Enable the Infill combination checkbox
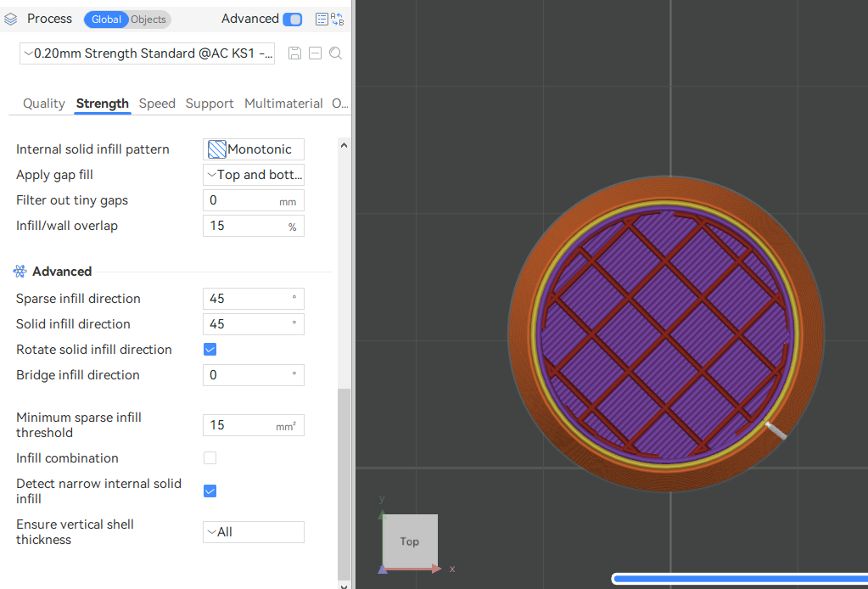Screen dimensions: 868x589 click(x=210, y=457)
